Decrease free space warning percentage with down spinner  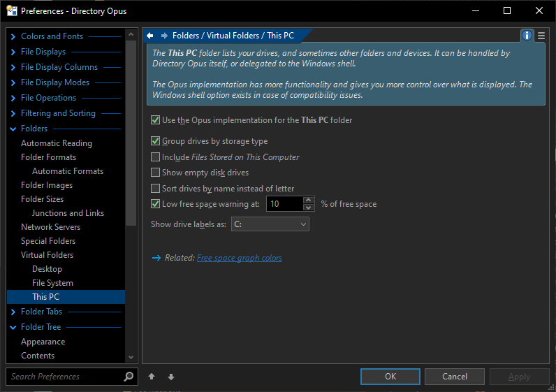[x=309, y=208]
